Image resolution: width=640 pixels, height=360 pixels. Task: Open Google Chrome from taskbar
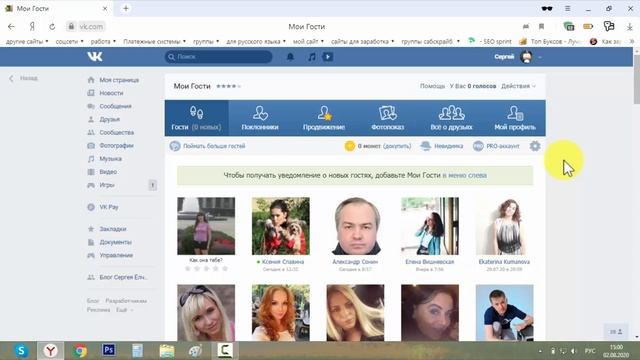coord(80,351)
